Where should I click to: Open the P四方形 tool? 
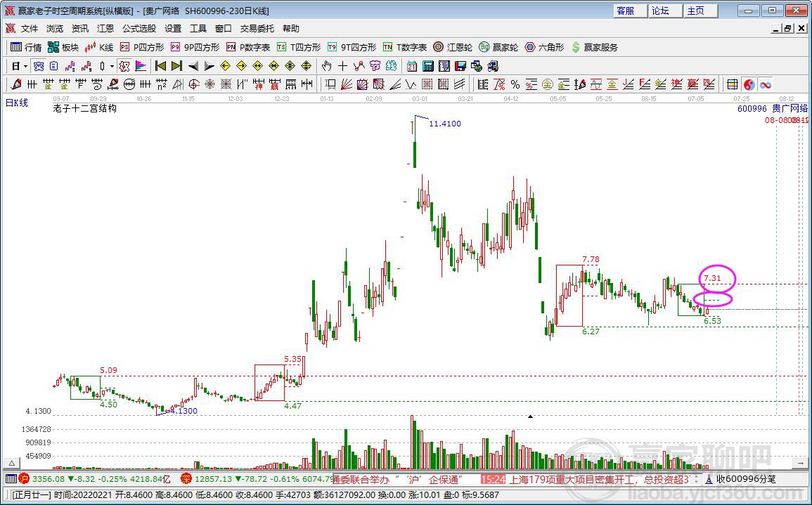(x=142, y=48)
